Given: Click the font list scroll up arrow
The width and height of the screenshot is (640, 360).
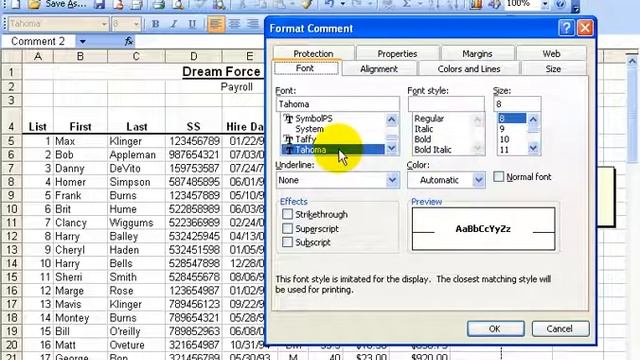Looking at the screenshot, I should pos(391,120).
